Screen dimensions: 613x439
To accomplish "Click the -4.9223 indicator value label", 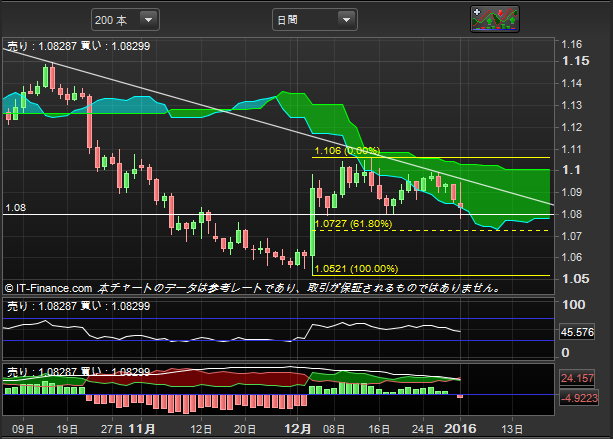I will [x=579, y=398].
